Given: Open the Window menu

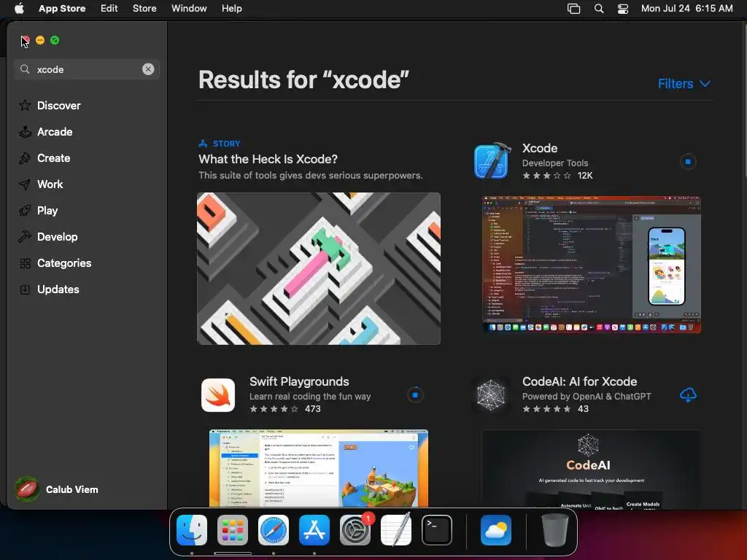Looking at the screenshot, I should pyautogui.click(x=189, y=8).
